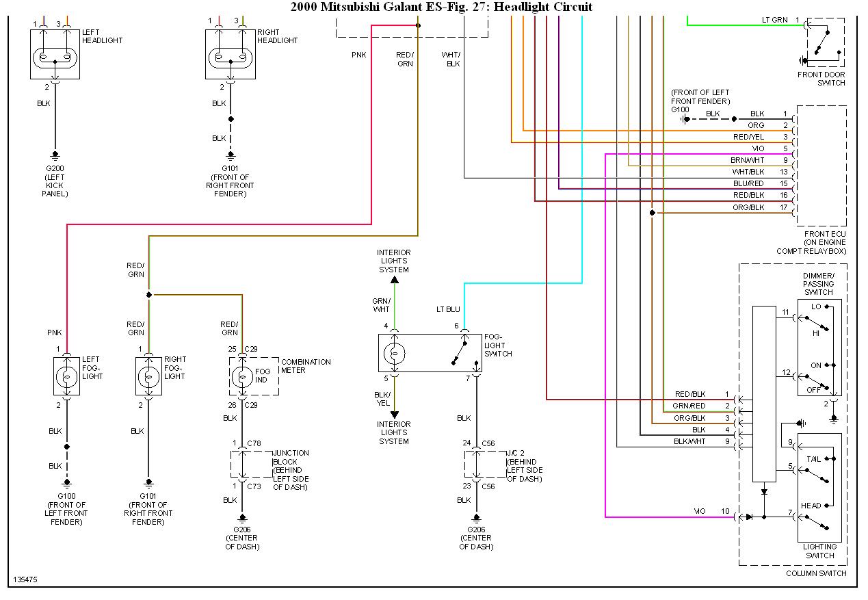The image size is (868, 600).
Task: Click the LEFT HEADLIGHT label
Action: pyautogui.click(x=102, y=36)
